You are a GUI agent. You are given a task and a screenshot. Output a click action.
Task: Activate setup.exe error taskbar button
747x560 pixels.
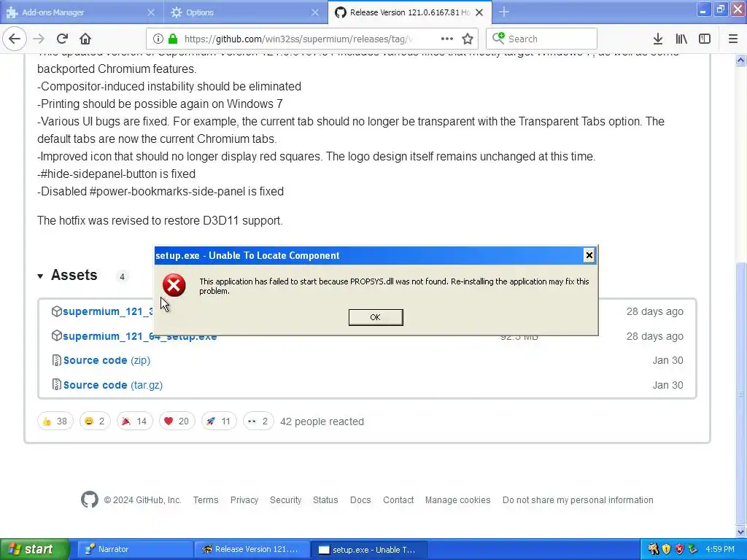coord(368,550)
